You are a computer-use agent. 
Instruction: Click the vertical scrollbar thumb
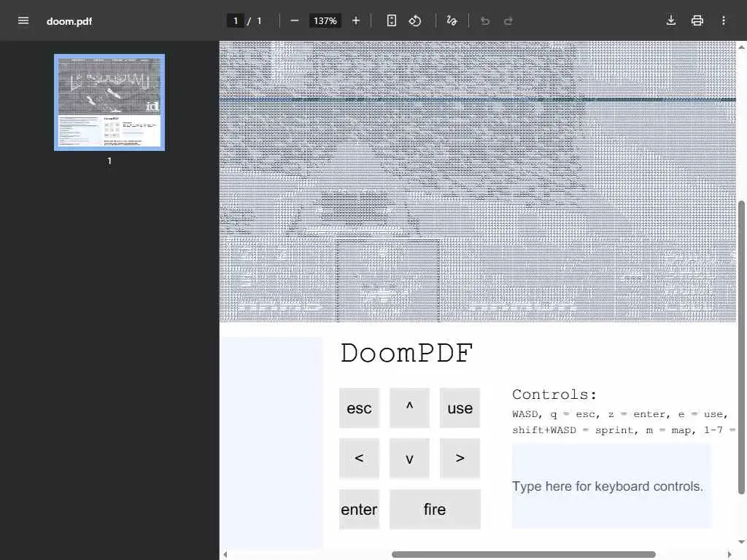pos(741,348)
